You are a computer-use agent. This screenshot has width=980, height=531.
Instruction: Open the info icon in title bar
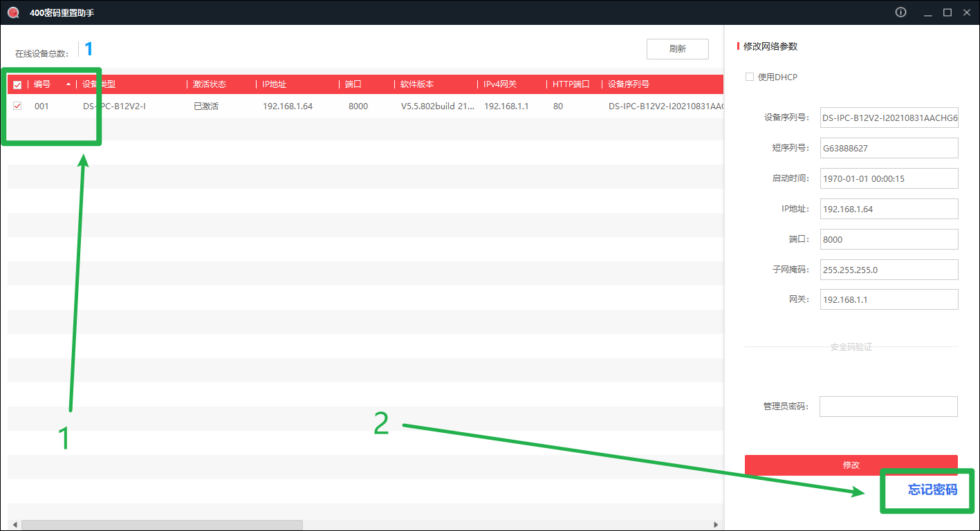click(900, 12)
